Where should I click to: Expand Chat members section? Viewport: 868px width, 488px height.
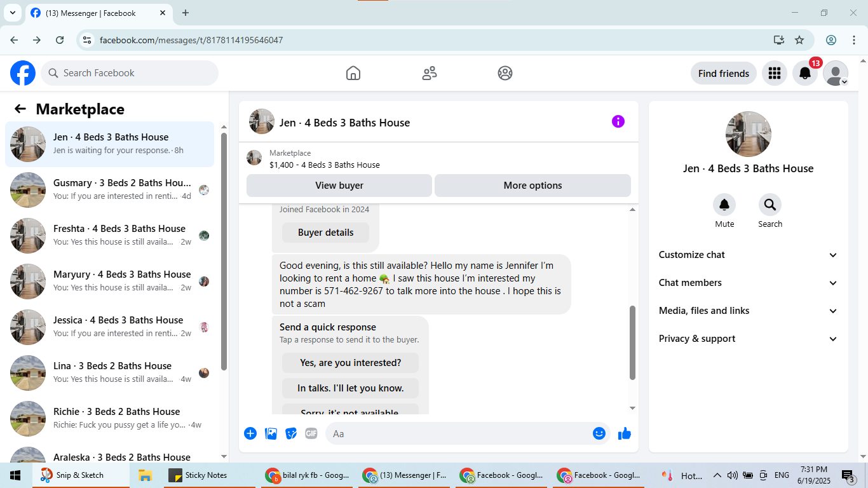tap(749, 283)
